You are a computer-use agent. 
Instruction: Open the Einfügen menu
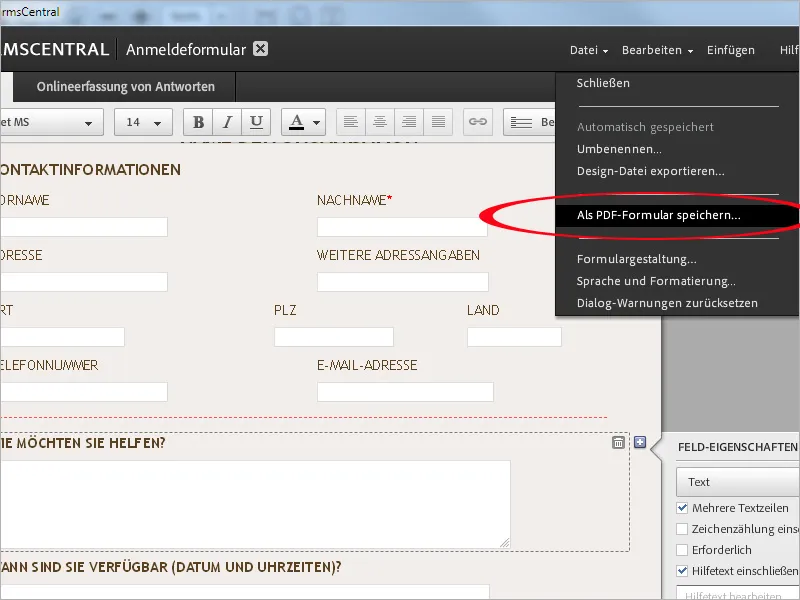coord(731,49)
